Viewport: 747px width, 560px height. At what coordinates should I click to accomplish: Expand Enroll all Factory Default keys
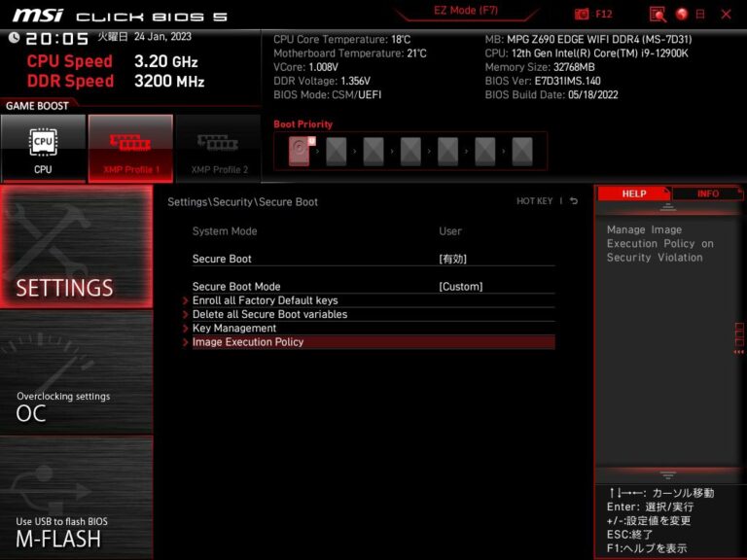[265, 300]
